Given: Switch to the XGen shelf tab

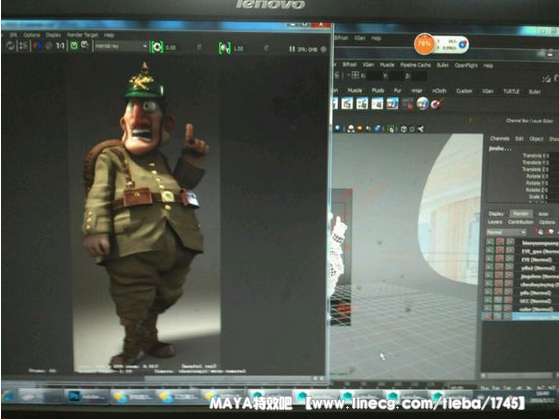Looking at the screenshot, I should pos(488,91).
